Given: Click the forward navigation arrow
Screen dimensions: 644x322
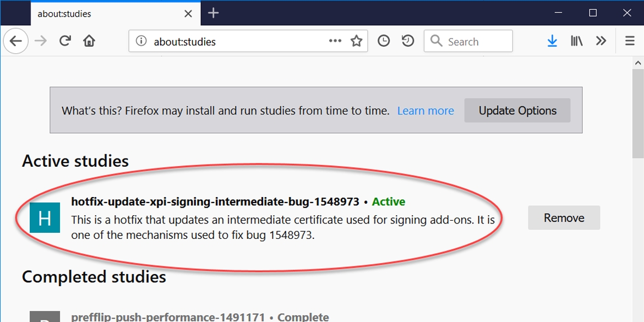Looking at the screenshot, I should pyautogui.click(x=40, y=41).
